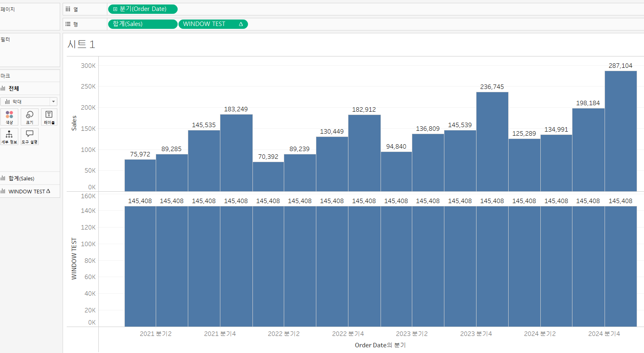Click the 분기(Order Date) pill on Columns shelf
The image size is (644, 353).
coord(143,9)
